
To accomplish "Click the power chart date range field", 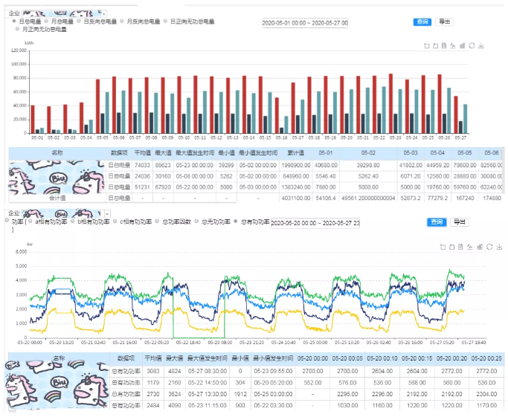I will pyautogui.click(x=315, y=222).
